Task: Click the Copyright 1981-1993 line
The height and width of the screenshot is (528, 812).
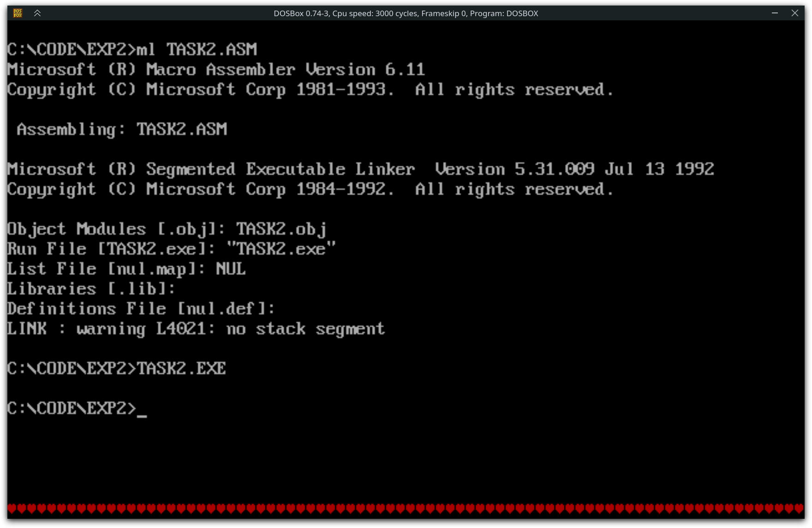Action: (310, 90)
